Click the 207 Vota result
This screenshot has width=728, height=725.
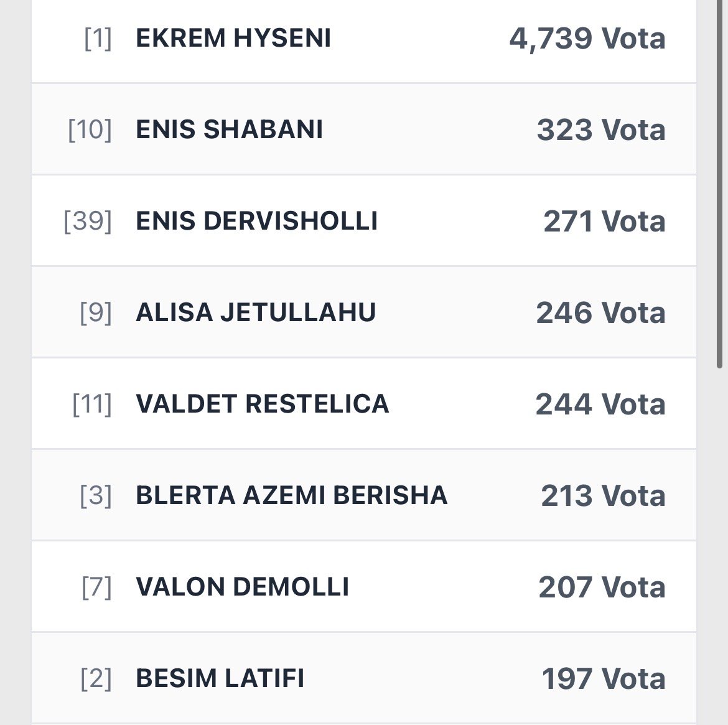pyautogui.click(x=602, y=587)
